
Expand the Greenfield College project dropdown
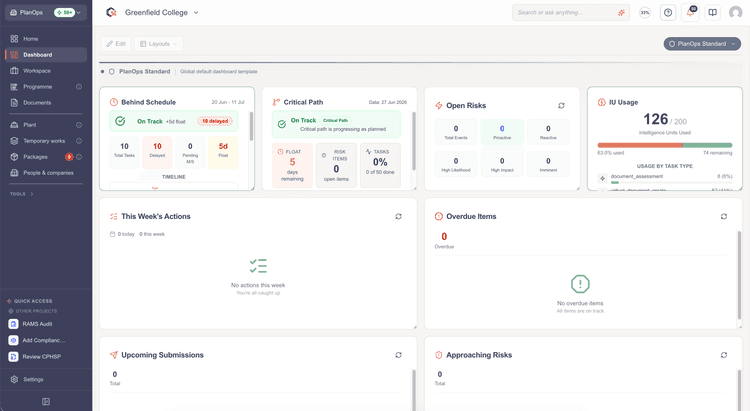196,12
